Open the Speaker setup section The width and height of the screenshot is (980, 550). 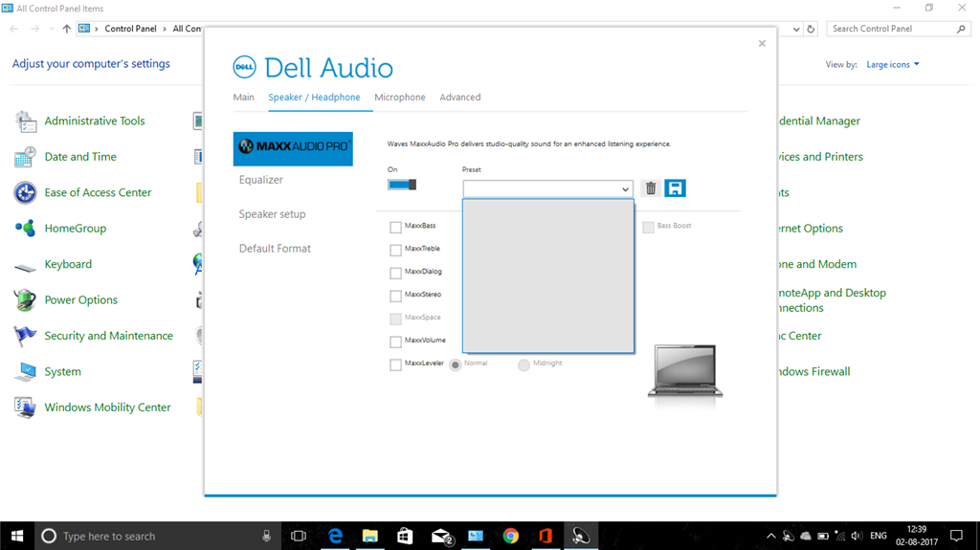coord(273,213)
